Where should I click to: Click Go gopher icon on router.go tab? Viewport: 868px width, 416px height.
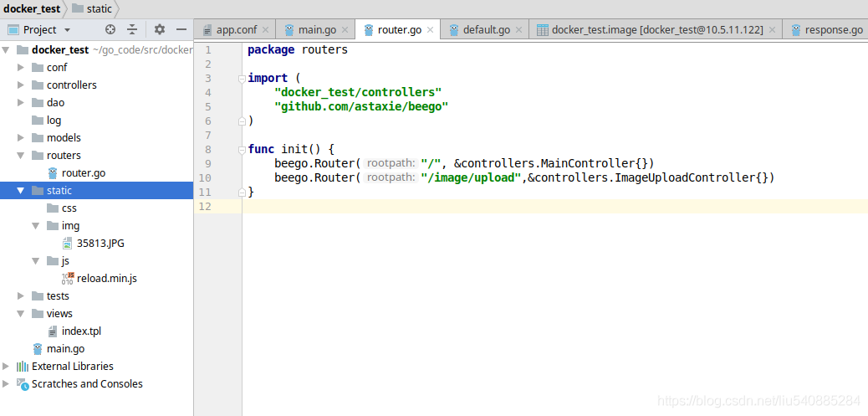pos(369,30)
